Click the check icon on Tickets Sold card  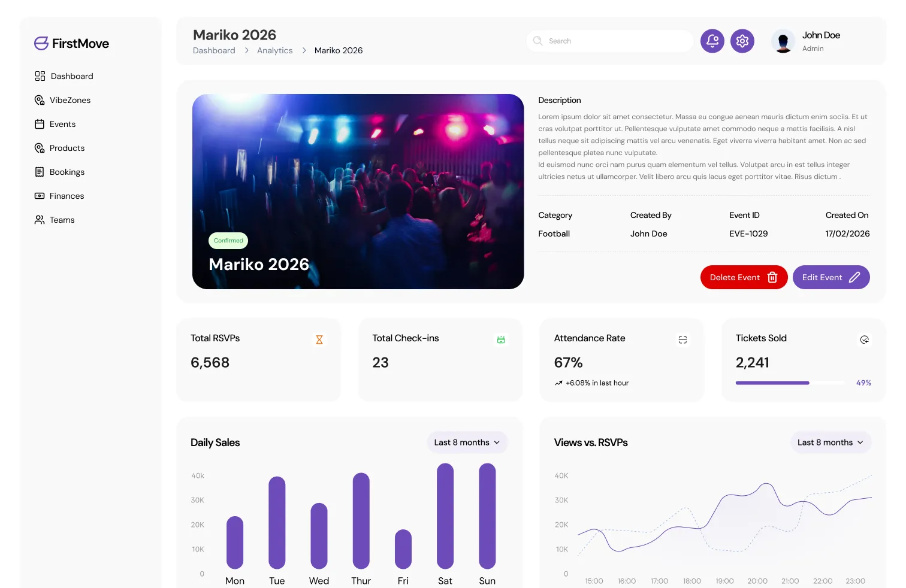[865, 340]
